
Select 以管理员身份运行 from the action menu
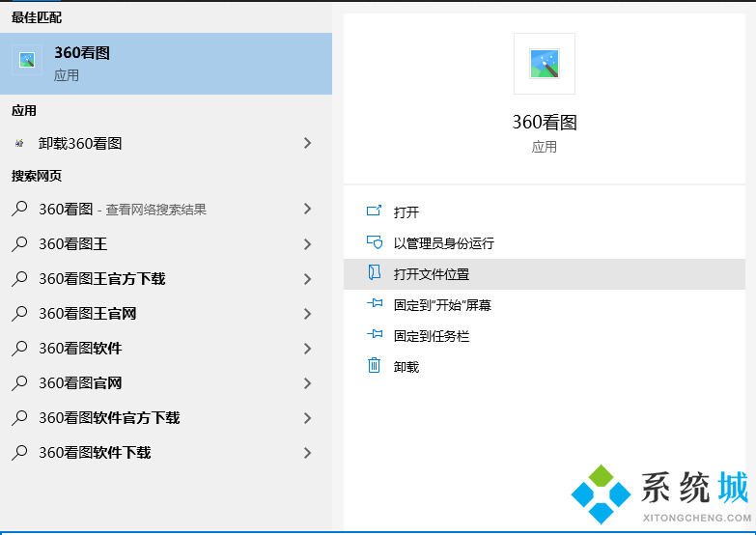[443, 243]
